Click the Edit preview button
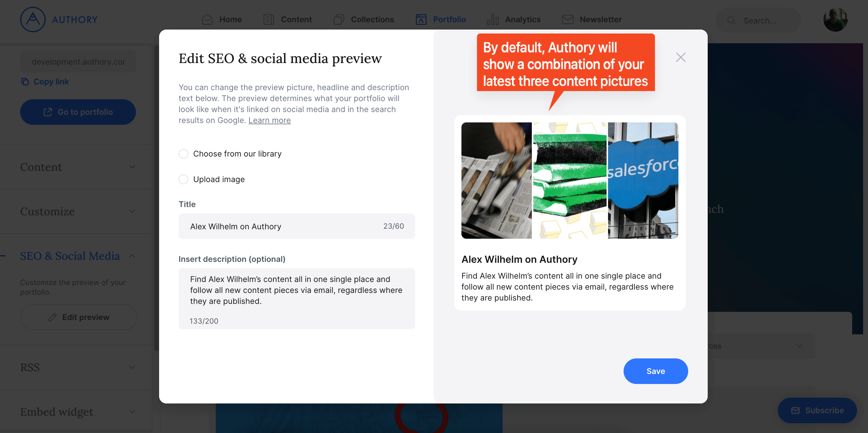This screenshot has height=433, width=868. pos(78,317)
